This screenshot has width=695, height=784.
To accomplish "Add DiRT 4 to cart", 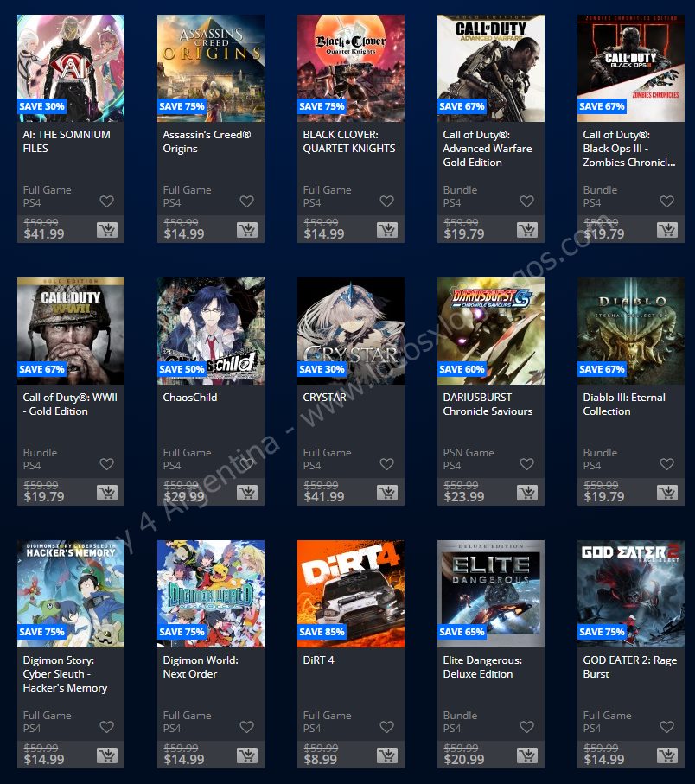I will [x=387, y=755].
